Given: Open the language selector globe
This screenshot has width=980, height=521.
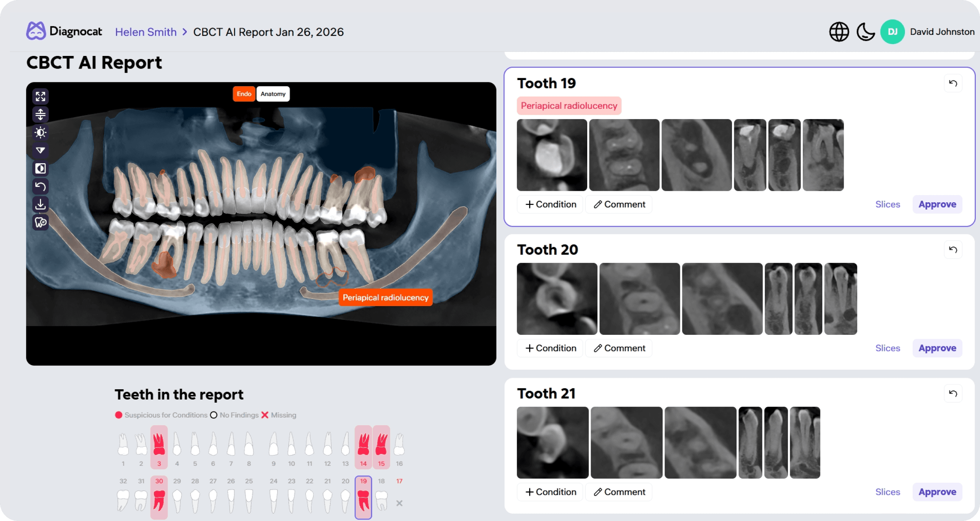Looking at the screenshot, I should tap(839, 31).
